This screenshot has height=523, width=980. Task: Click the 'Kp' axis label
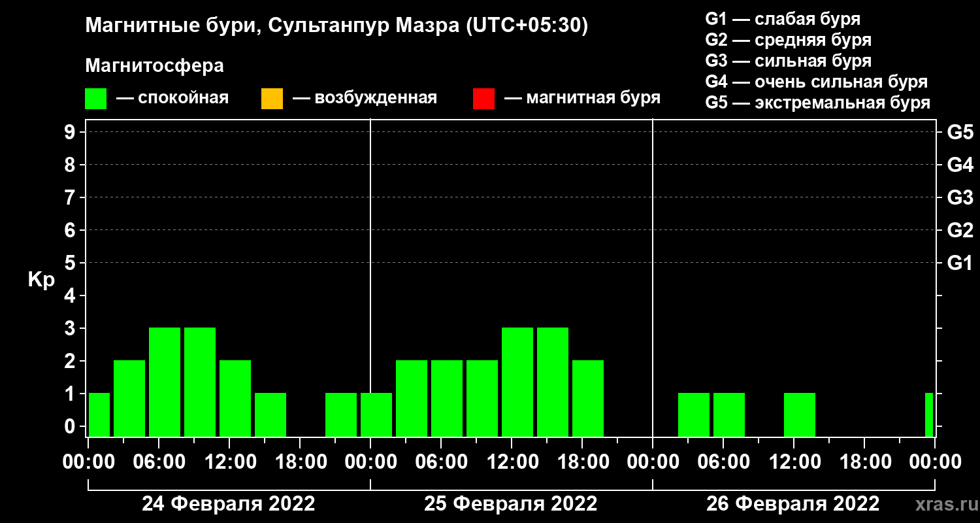click(x=41, y=279)
